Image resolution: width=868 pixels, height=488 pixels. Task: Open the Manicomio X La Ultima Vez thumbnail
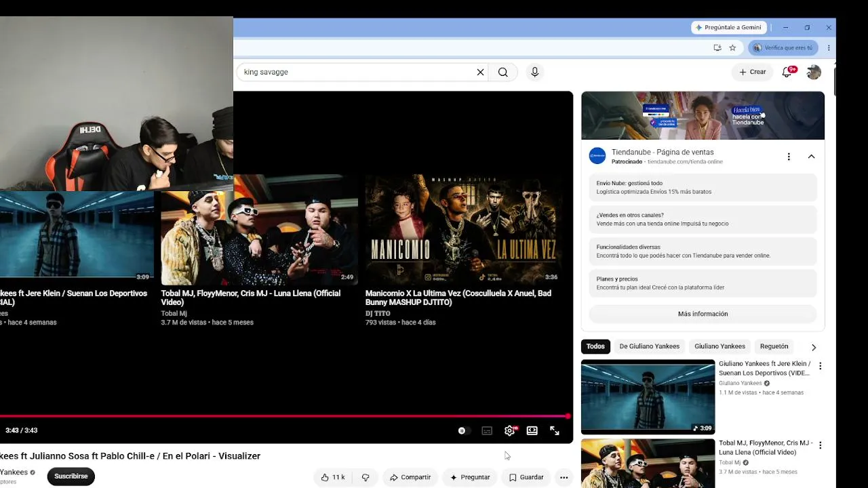tap(464, 229)
